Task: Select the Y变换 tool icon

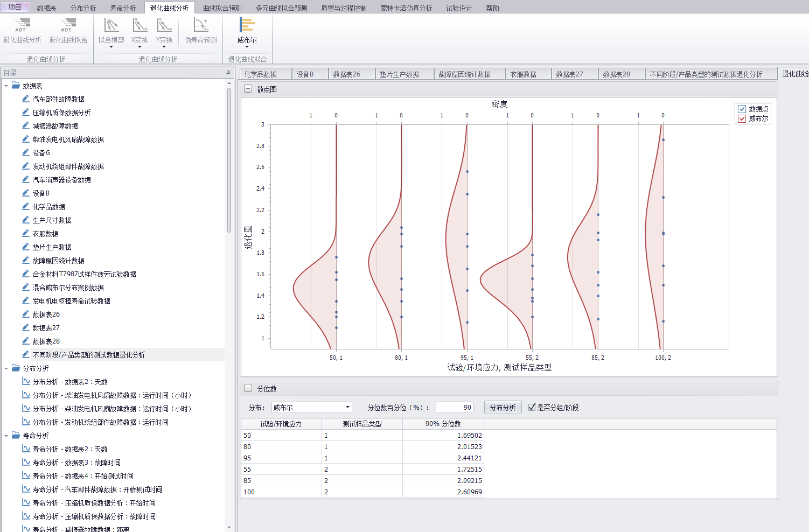Action: pyautogui.click(x=164, y=32)
